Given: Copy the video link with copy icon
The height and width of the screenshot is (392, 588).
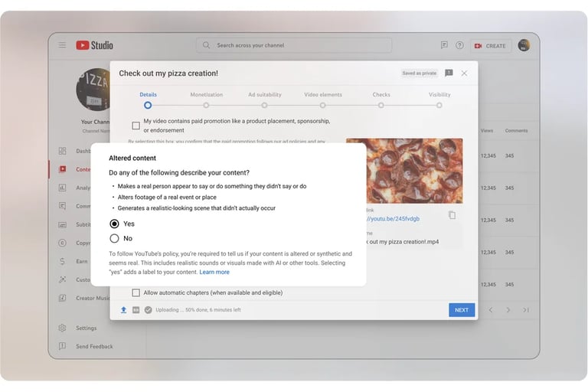Looking at the screenshot, I should [x=452, y=215].
